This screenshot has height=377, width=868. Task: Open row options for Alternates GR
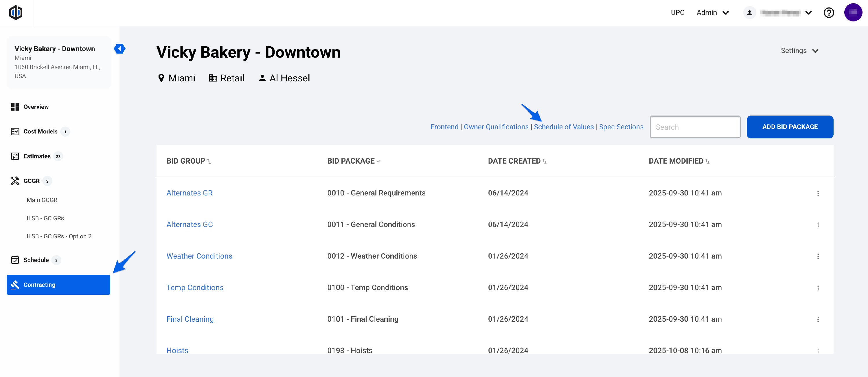click(x=818, y=193)
